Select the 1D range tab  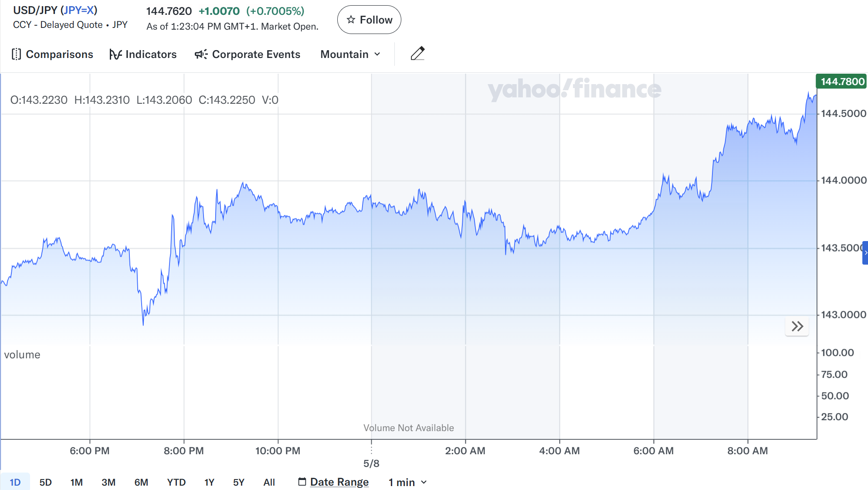pyautogui.click(x=15, y=482)
